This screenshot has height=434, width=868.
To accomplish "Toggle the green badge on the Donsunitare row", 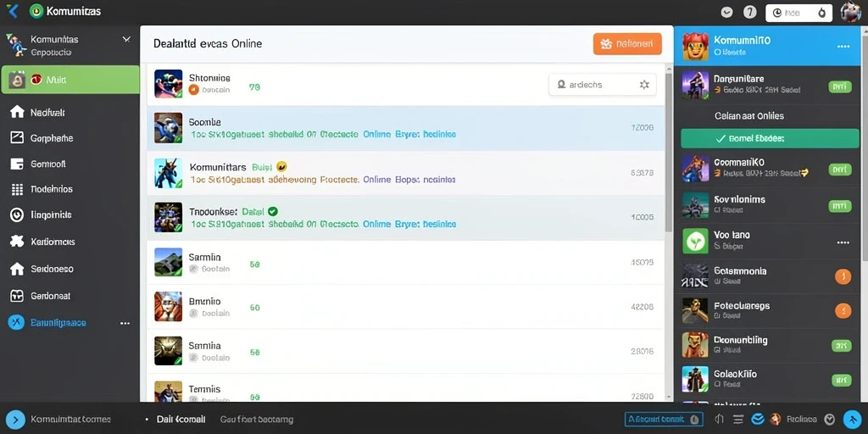I will point(840,86).
